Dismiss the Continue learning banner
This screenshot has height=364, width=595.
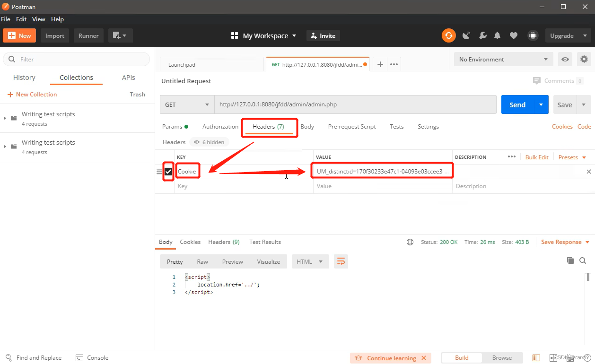click(x=424, y=358)
